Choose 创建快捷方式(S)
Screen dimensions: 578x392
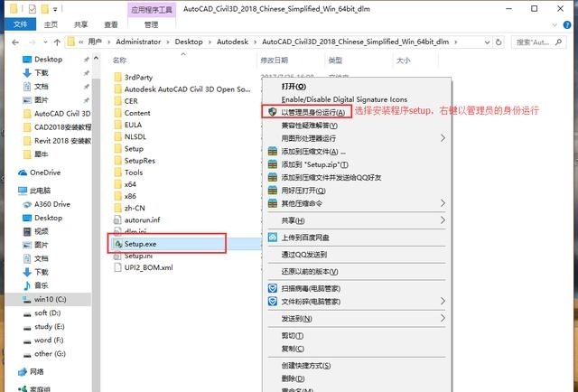click(x=306, y=366)
